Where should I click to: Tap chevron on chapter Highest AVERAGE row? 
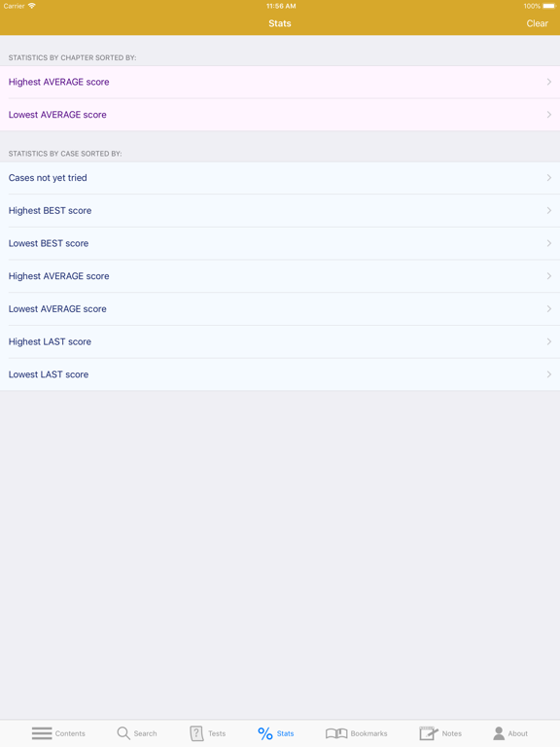coord(549,82)
